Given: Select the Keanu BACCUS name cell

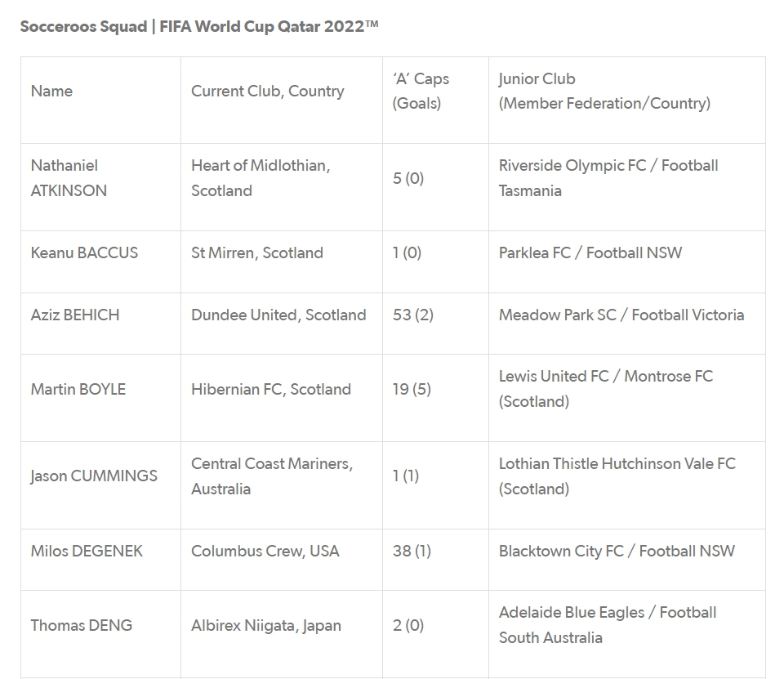Looking at the screenshot, I should (x=84, y=253).
